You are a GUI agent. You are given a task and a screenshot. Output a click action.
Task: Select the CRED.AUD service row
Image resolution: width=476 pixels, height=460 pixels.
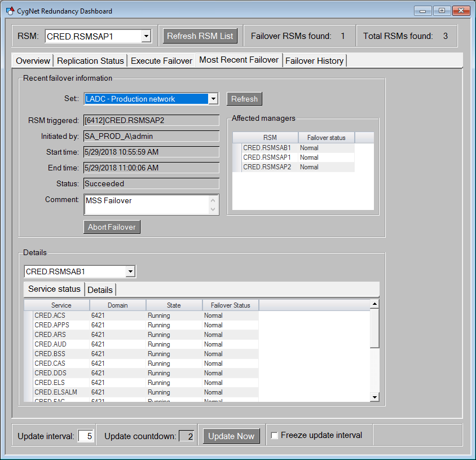coord(142,344)
